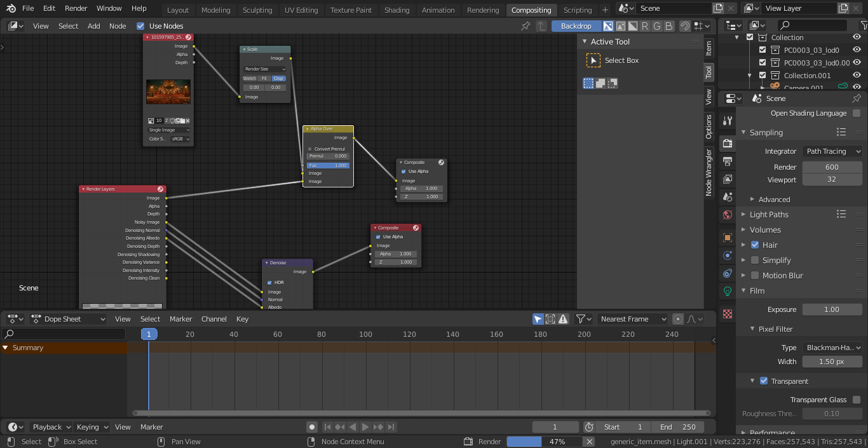Pin the node tree in header
The image size is (868, 448).
[525, 26]
